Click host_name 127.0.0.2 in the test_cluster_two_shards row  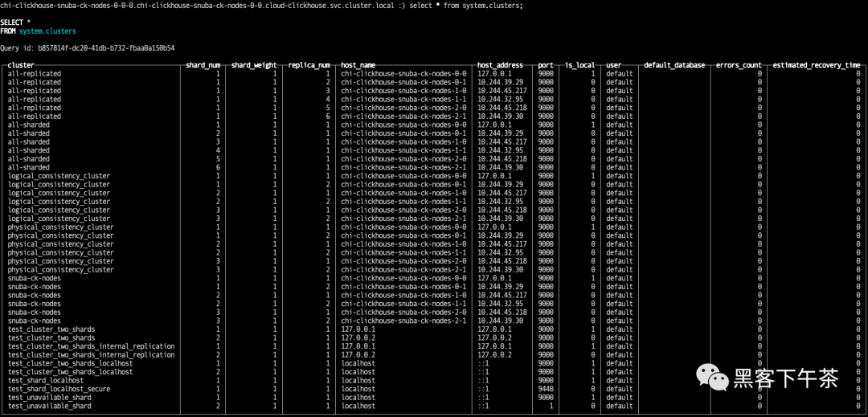tap(358, 337)
